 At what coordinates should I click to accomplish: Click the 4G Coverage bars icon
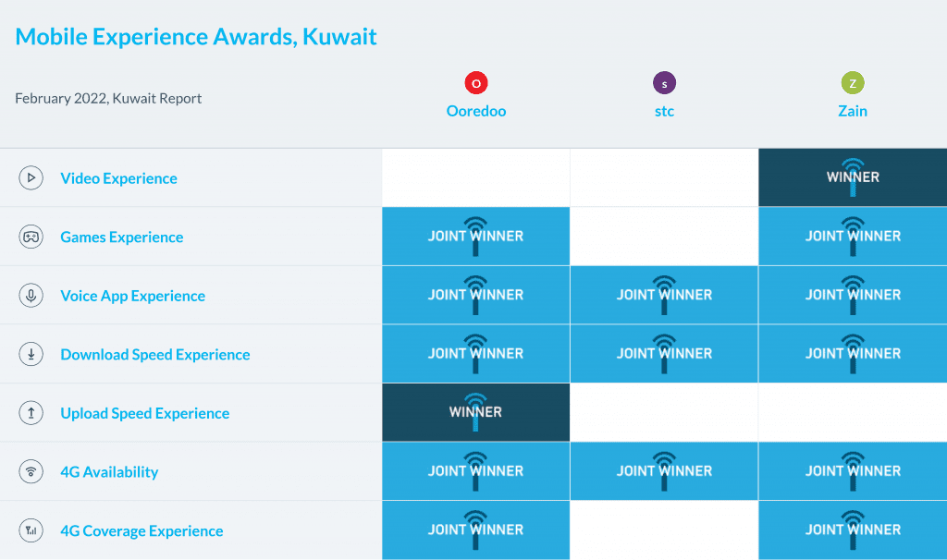pos(31,531)
